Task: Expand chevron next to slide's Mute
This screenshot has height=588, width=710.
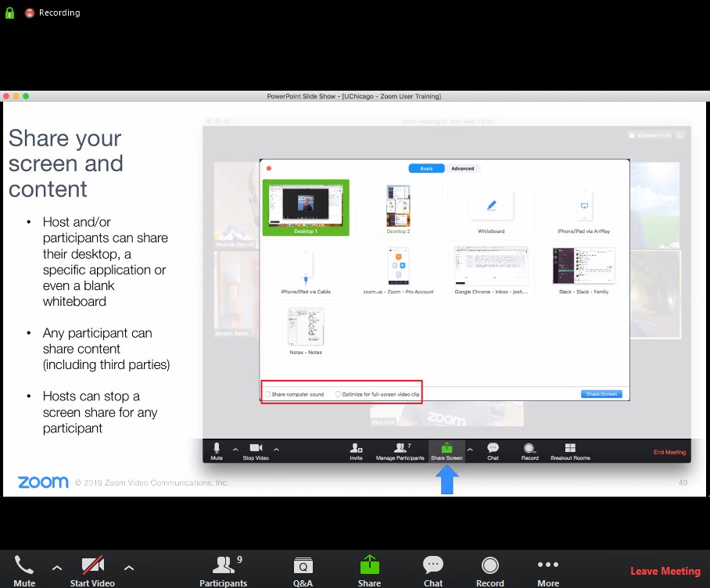Action: (235, 450)
